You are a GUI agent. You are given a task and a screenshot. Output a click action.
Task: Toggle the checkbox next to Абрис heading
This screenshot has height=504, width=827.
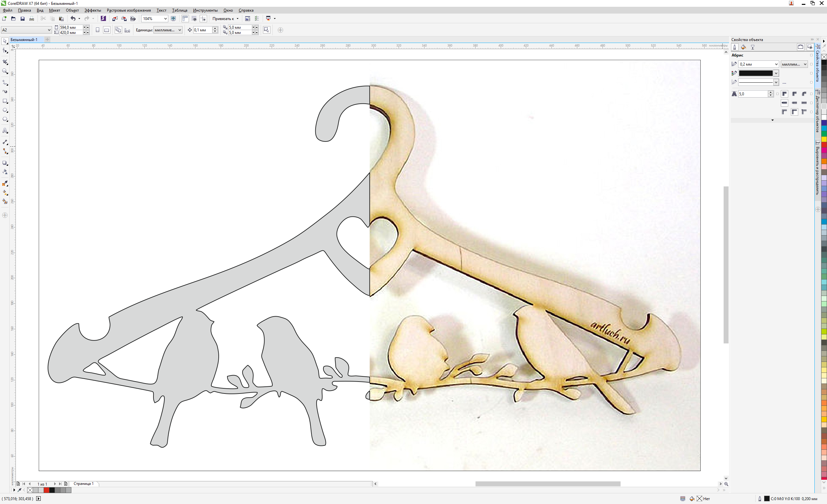[811, 55]
